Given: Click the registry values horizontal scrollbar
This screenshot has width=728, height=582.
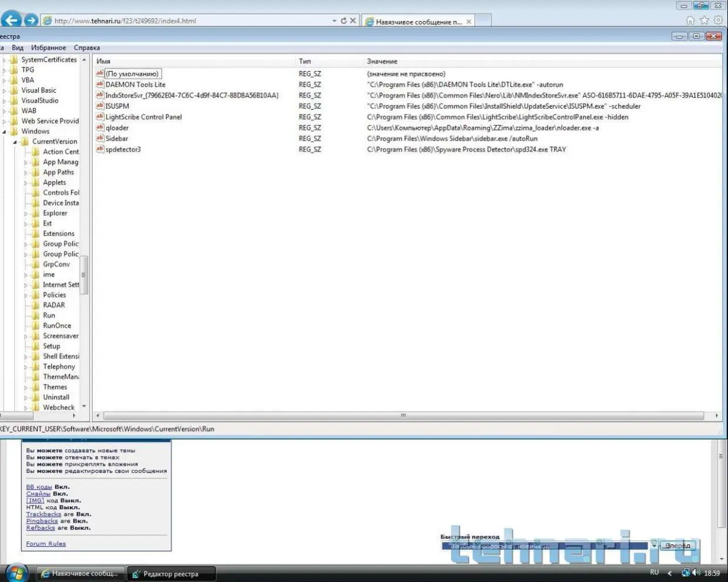Looking at the screenshot, I should pyautogui.click(x=403, y=415).
